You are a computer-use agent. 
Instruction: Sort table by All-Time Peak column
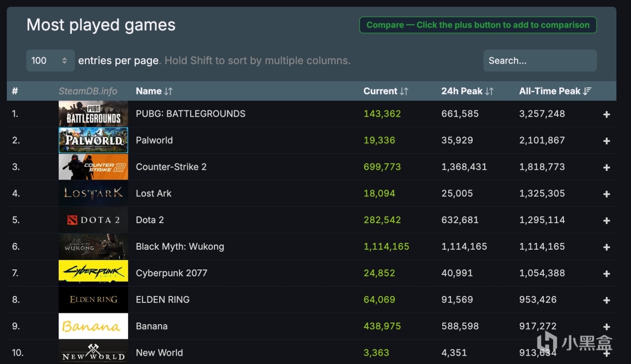point(555,91)
